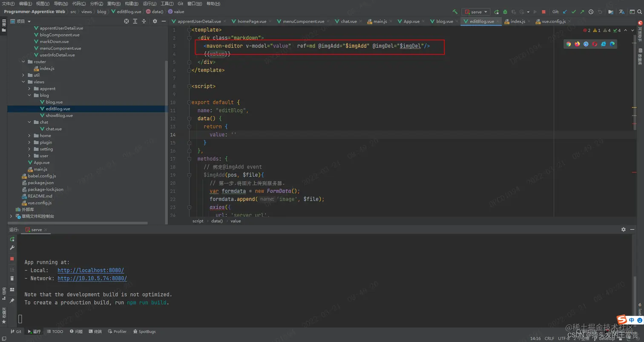Open preview in Opera browser icon
This screenshot has height=342, width=644.
pyautogui.click(x=595, y=44)
